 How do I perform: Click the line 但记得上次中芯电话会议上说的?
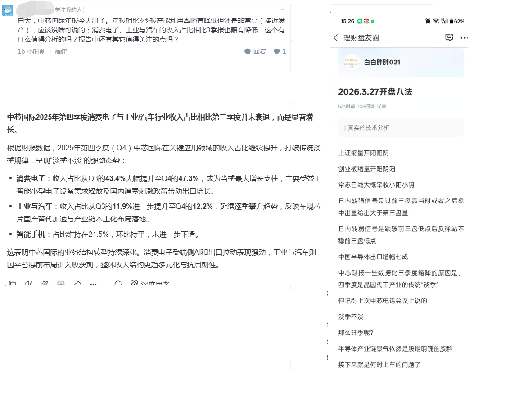pyautogui.click(x=383, y=301)
